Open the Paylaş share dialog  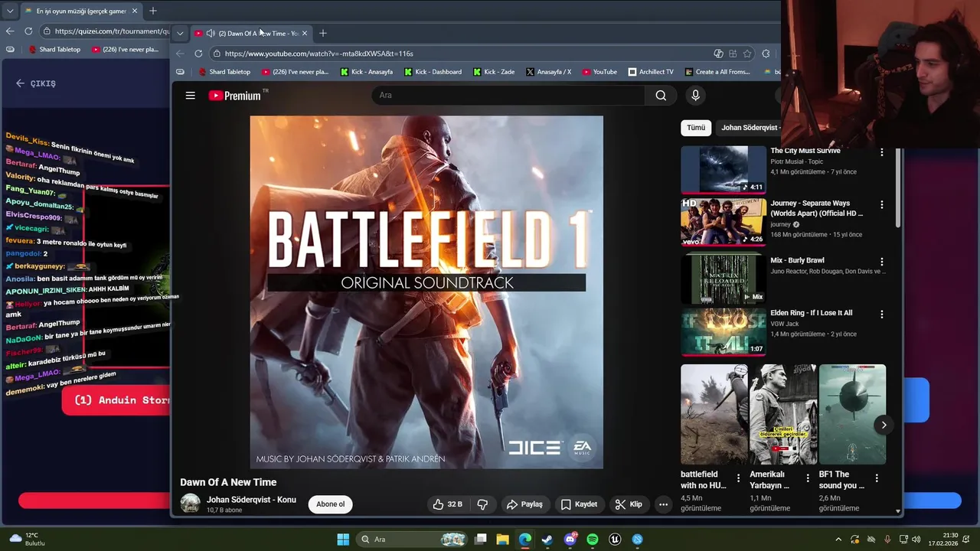click(524, 504)
